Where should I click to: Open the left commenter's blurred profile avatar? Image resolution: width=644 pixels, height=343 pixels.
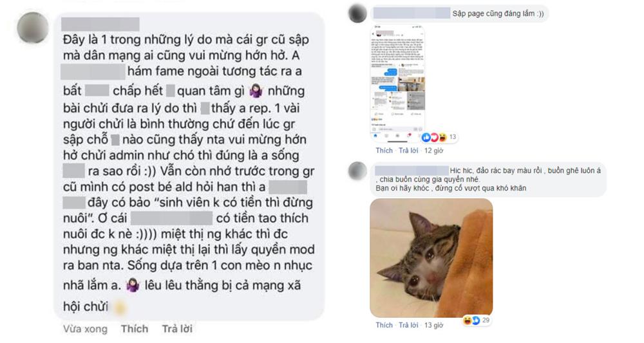click(x=33, y=28)
